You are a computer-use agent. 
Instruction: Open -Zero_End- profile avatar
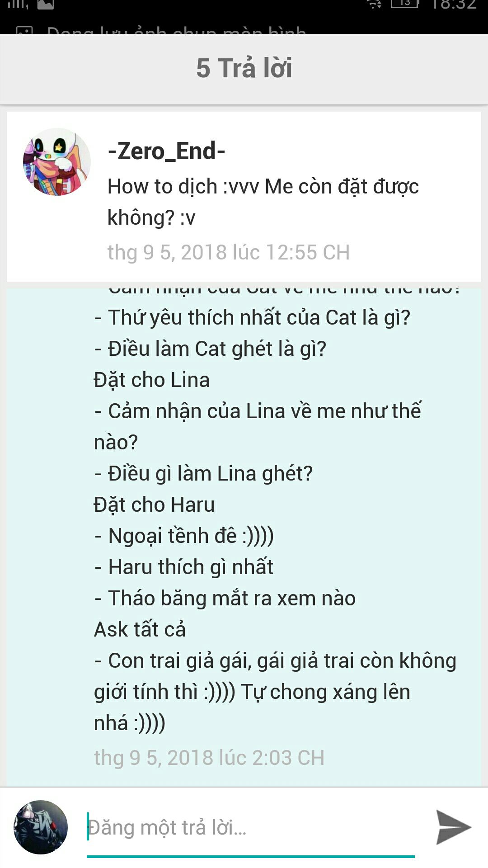tap(57, 162)
